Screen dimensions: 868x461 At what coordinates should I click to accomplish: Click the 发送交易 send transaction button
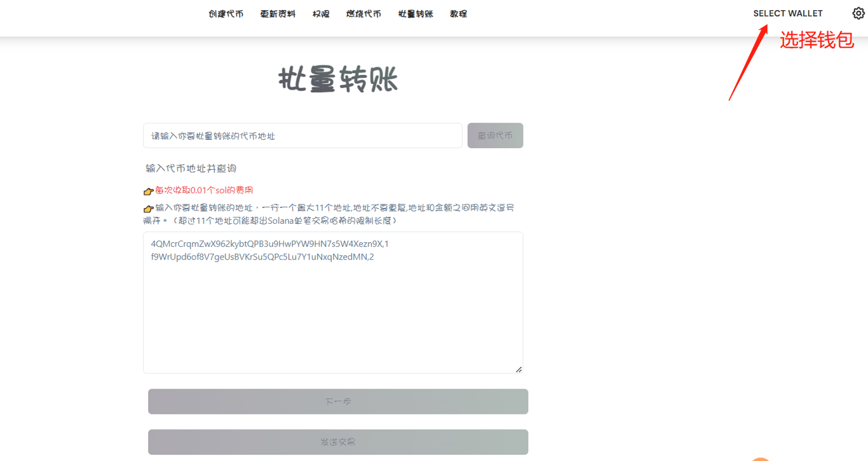point(338,442)
